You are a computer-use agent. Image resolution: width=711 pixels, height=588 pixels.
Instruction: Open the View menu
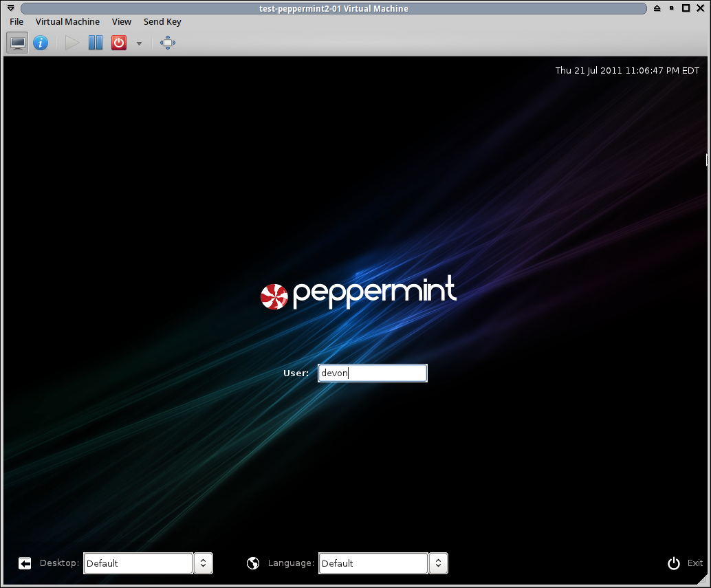(122, 22)
